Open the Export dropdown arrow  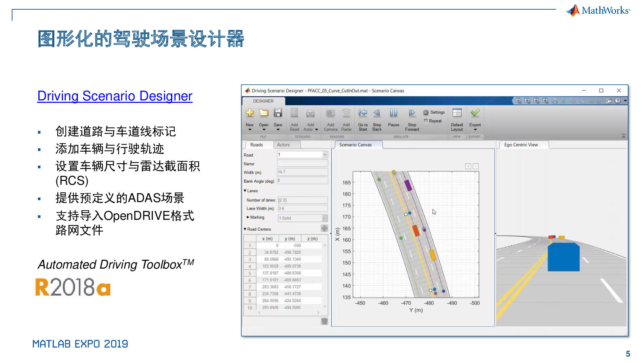click(x=475, y=130)
